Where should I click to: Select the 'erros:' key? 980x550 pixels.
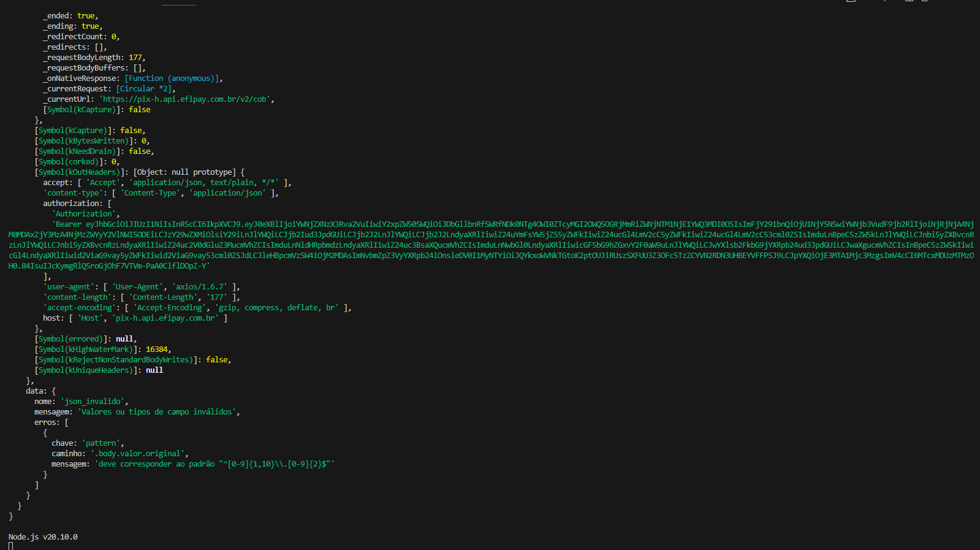pyautogui.click(x=47, y=422)
